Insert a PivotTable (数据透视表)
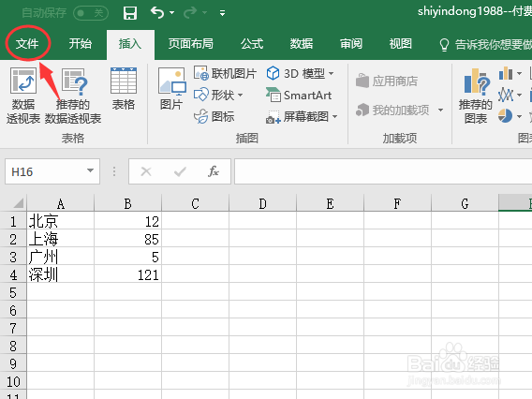Screen dimensions: 532x399 click(x=23, y=96)
